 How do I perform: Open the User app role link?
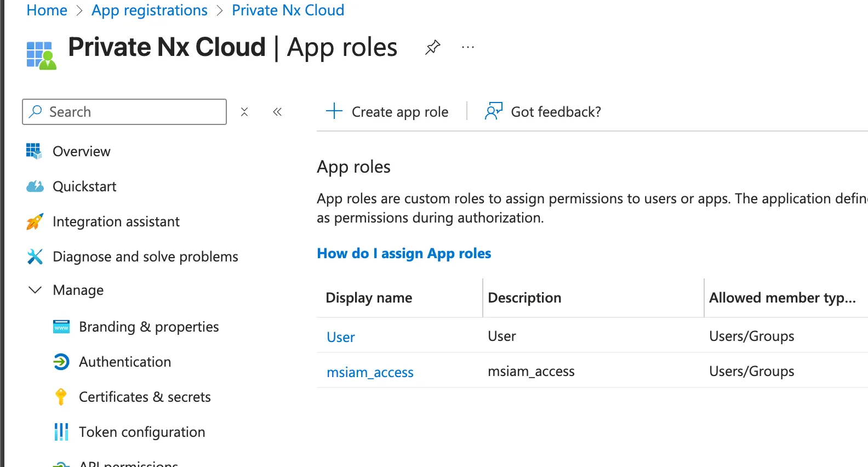pyautogui.click(x=341, y=337)
